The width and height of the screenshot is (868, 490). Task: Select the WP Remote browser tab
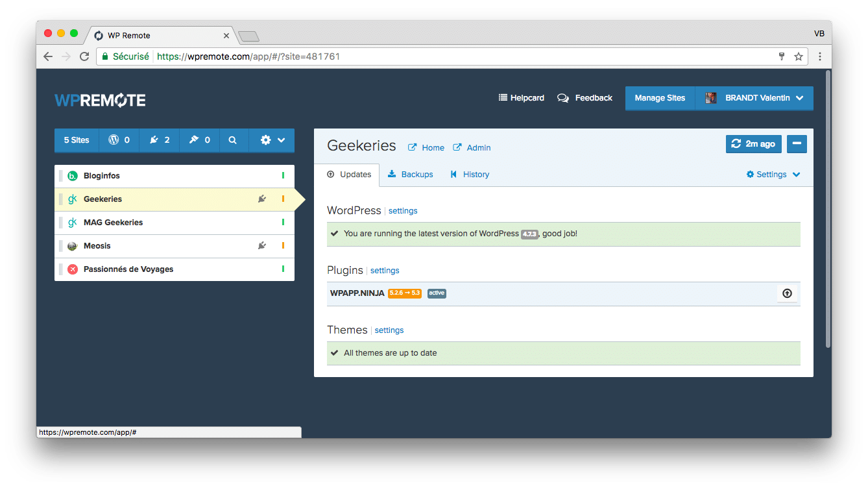pyautogui.click(x=160, y=36)
